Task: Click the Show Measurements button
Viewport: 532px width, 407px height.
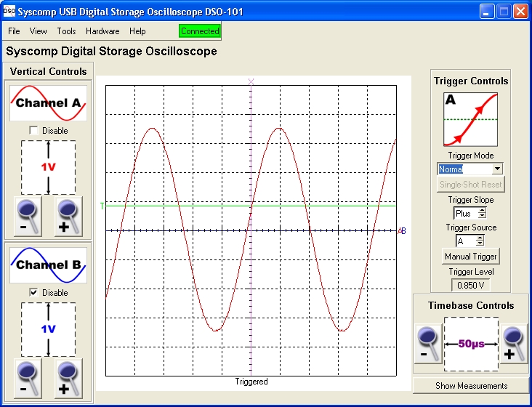Action: [x=471, y=385]
